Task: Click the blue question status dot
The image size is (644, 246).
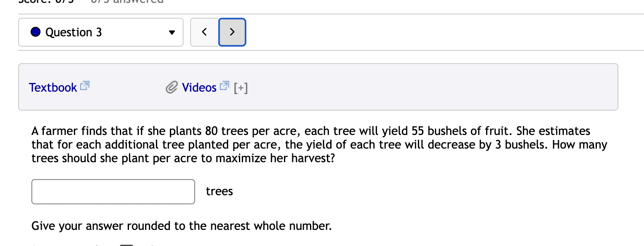Action: [x=36, y=32]
